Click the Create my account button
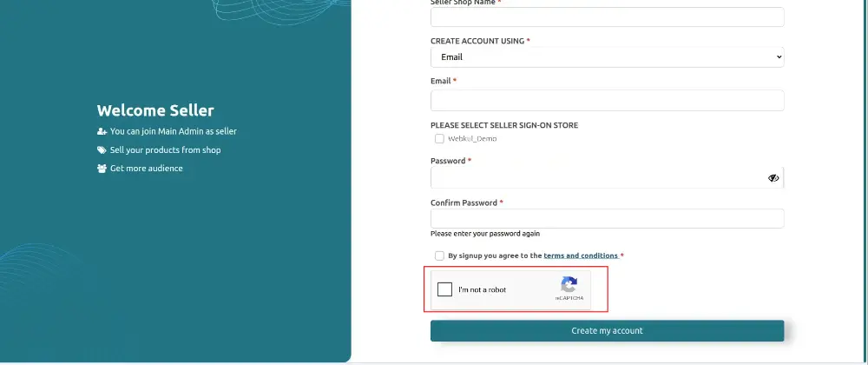 608,330
